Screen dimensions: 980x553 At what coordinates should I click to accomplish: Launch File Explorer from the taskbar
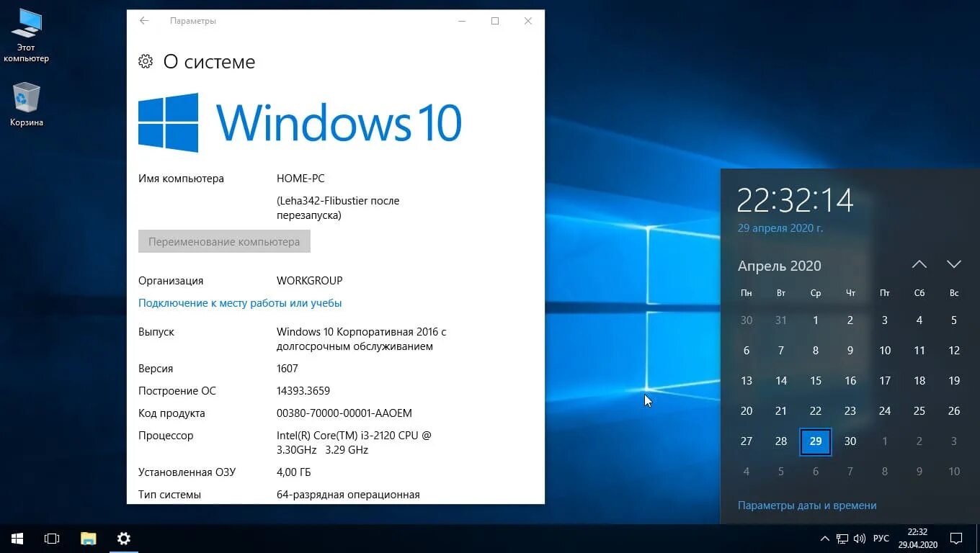click(88, 538)
